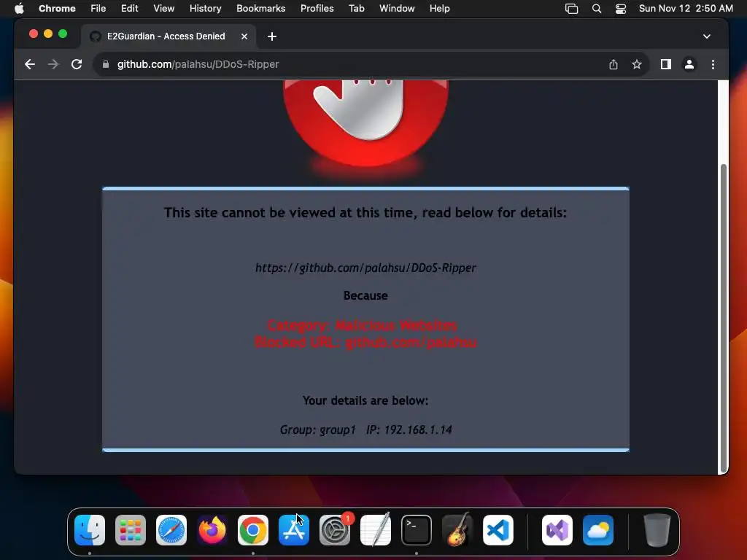Click the forward navigation arrow
This screenshot has height=560, width=747.
[53, 64]
